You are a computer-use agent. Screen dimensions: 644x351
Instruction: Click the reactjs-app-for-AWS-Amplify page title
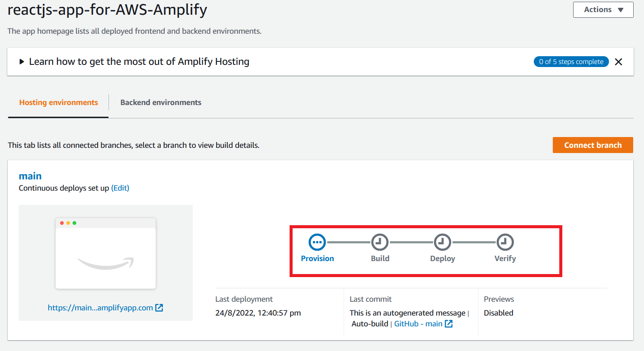click(107, 10)
